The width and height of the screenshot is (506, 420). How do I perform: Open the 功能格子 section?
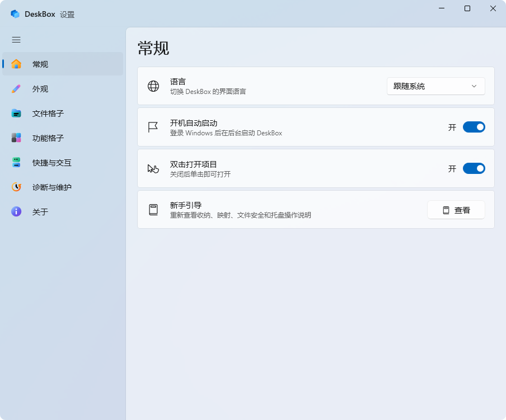pyautogui.click(x=63, y=138)
